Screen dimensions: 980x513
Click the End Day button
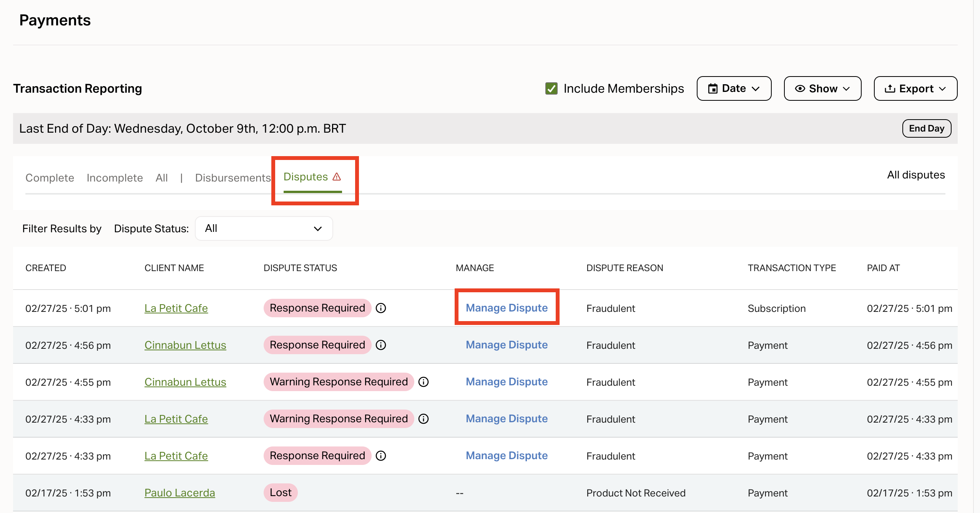pyautogui.click(x=927, y=128)
